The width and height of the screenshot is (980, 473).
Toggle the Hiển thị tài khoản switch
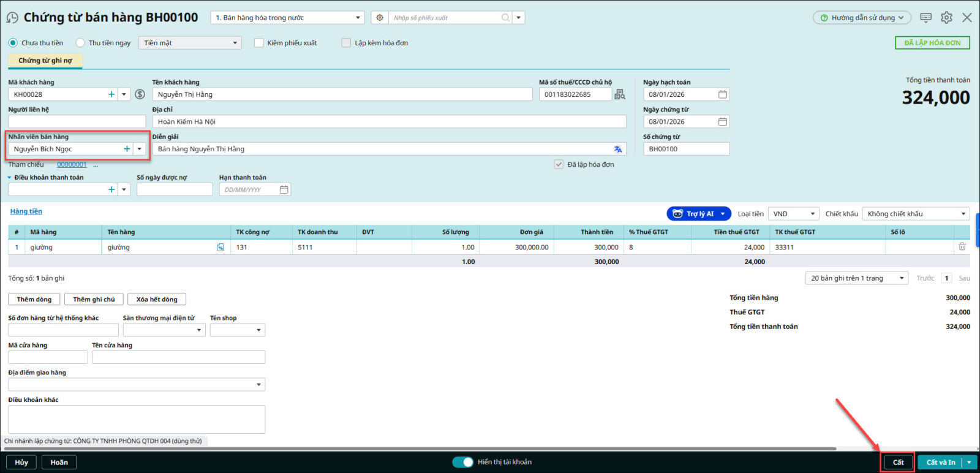tap(463, 462)
